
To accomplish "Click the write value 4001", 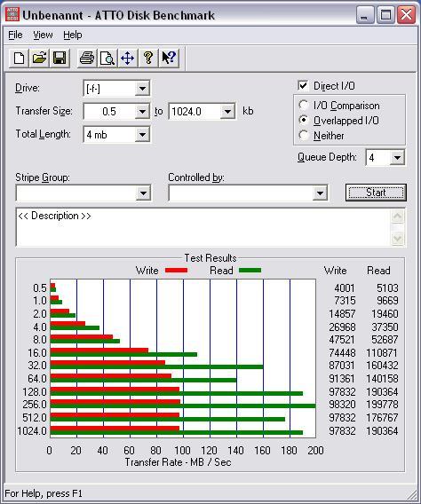I will click(344, 287).
